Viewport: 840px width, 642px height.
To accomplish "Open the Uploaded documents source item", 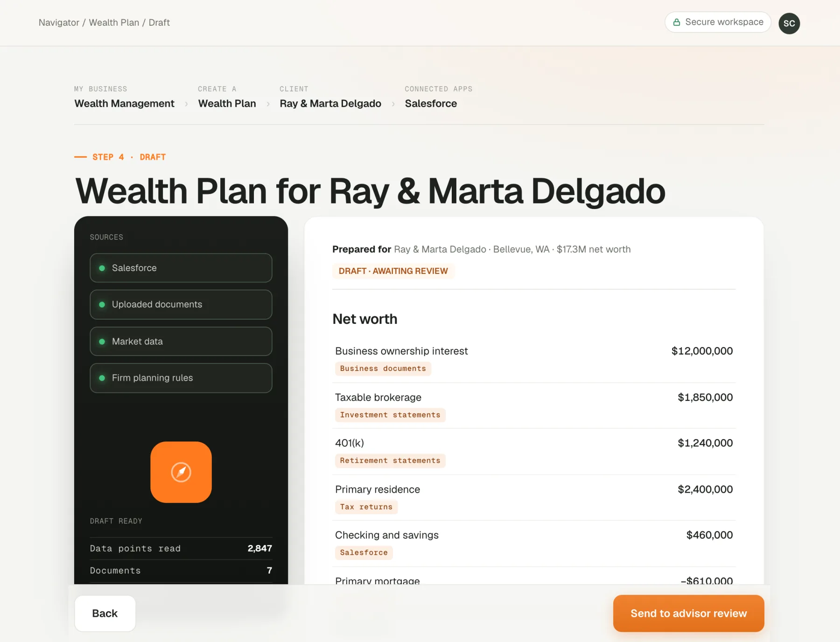I will click(x=181, y=304).
